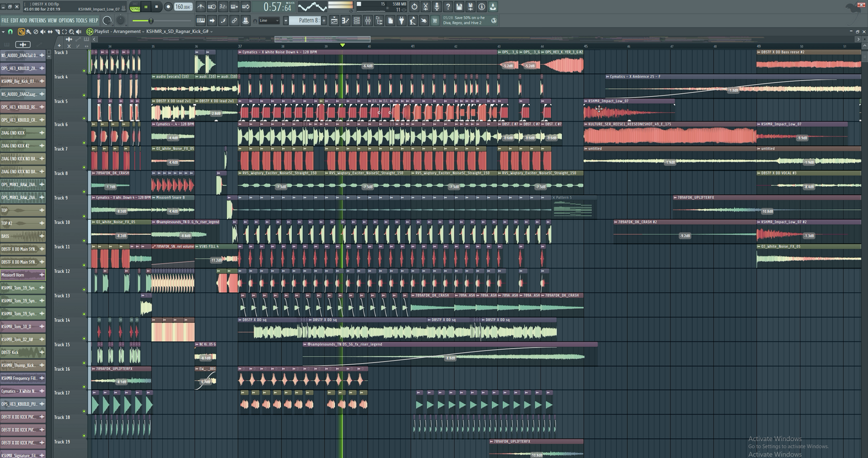Open the Mixer icon in toolbar

point(367,20)
